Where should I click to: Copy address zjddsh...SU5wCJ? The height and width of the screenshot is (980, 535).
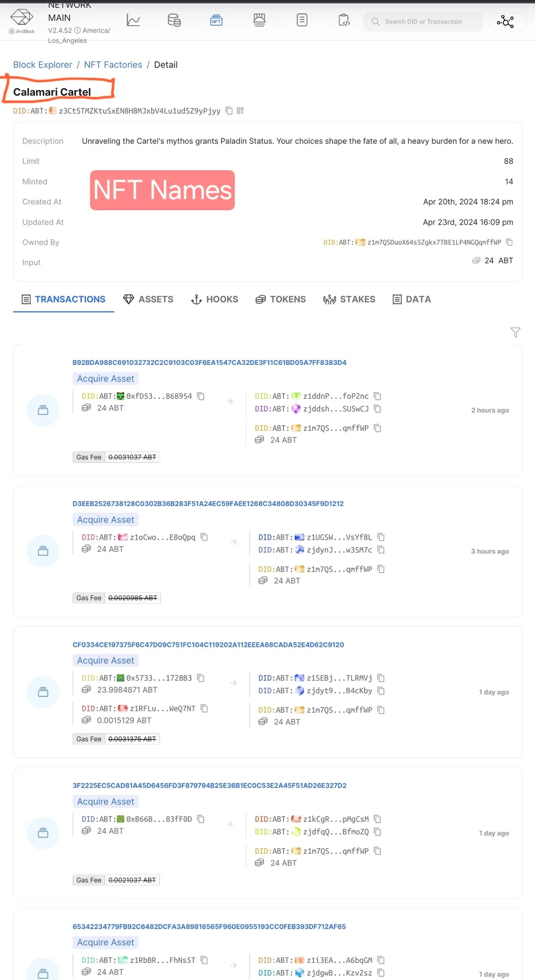(378, 409)
